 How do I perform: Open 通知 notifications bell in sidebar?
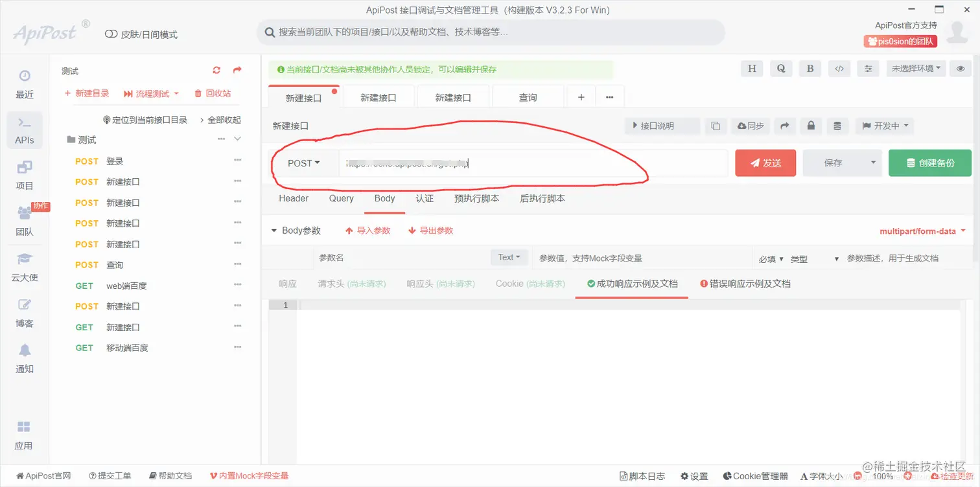coord(25,359)
